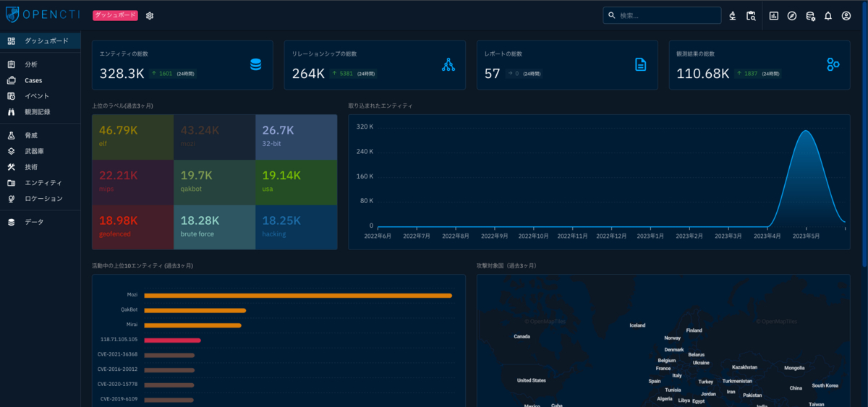Screen dimensions: 868x407
Task: Click the OpenCTI logo
Action: 42,15
